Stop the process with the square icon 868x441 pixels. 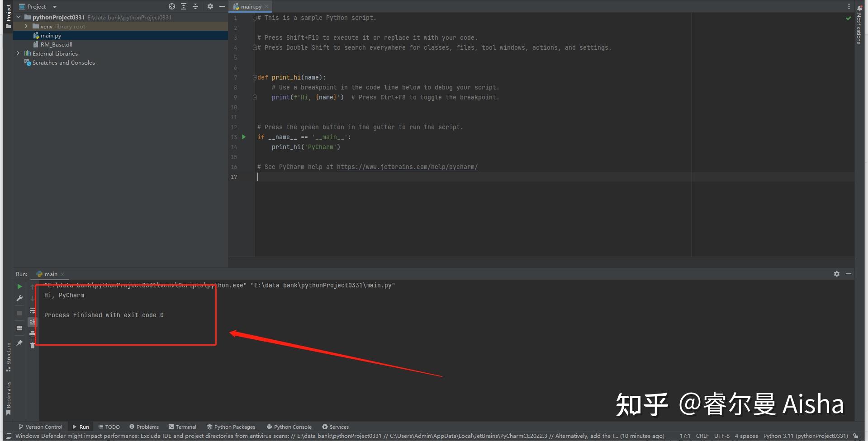pos(19,313)
